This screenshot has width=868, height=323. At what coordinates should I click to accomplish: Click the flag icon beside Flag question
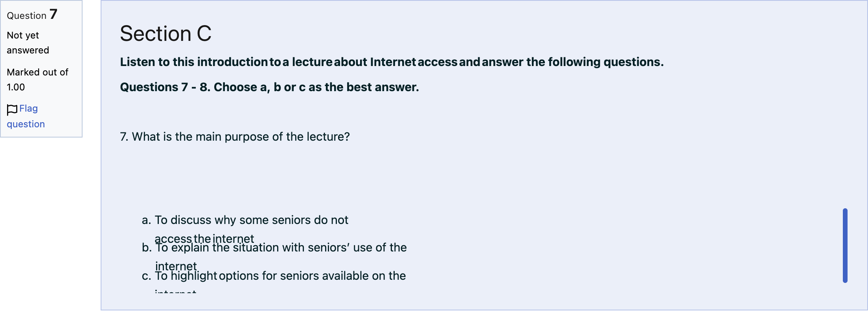point(12,110)
